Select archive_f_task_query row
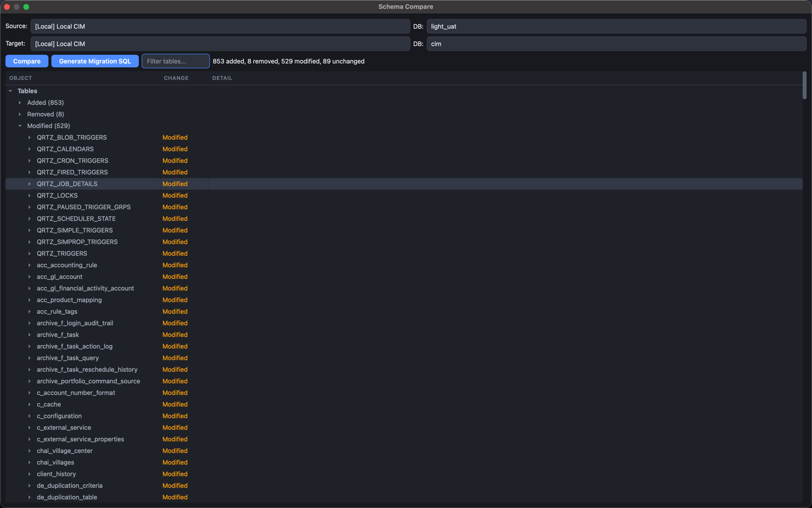The image size is (812, 508). 404,358
